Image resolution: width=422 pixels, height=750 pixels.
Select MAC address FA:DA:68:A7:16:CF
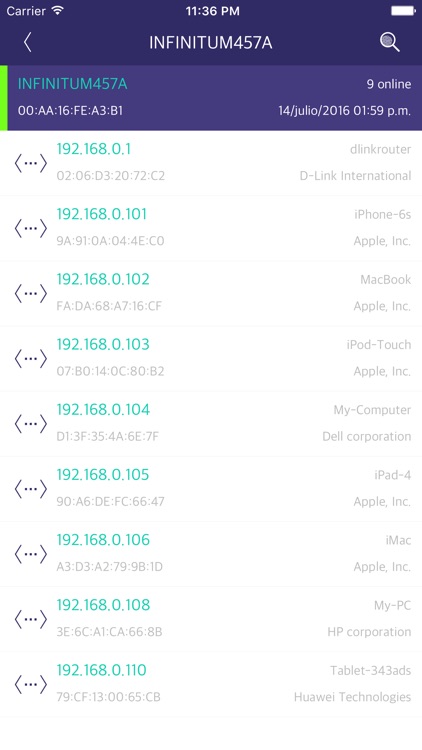(x=109, y=306)
